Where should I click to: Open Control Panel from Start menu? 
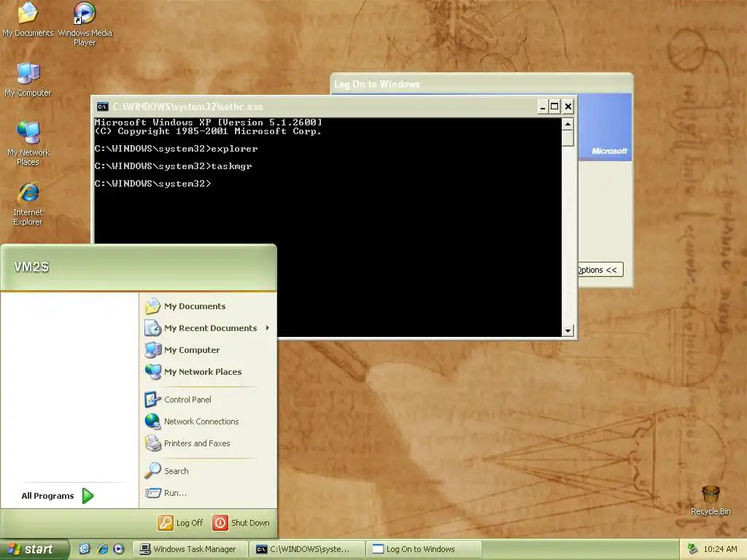pos(208,400)
